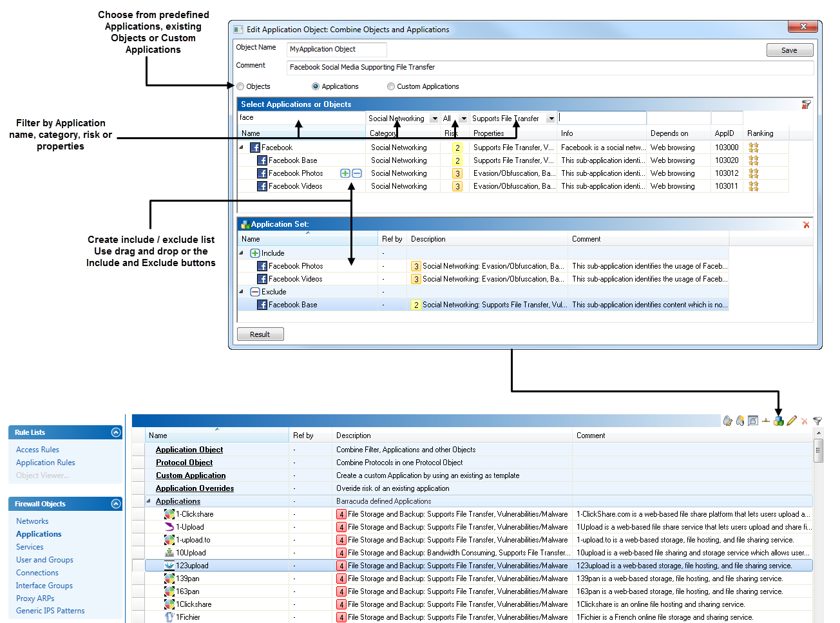Click the red Exclude minus icon in Application Set
Image resolution: width=840 pixels, height=623 pixels.
click(x=255, y=292)
